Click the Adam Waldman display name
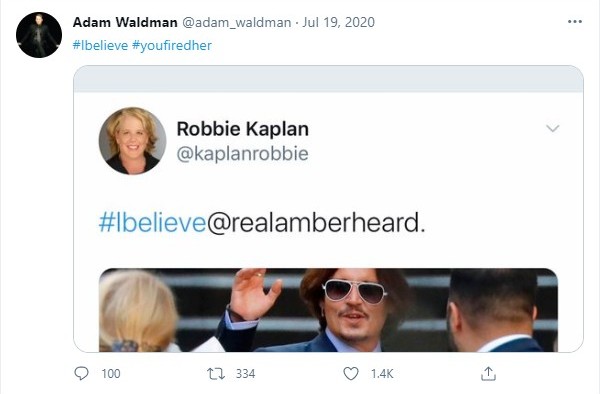The image size is (600, 394). pos(125,22)
